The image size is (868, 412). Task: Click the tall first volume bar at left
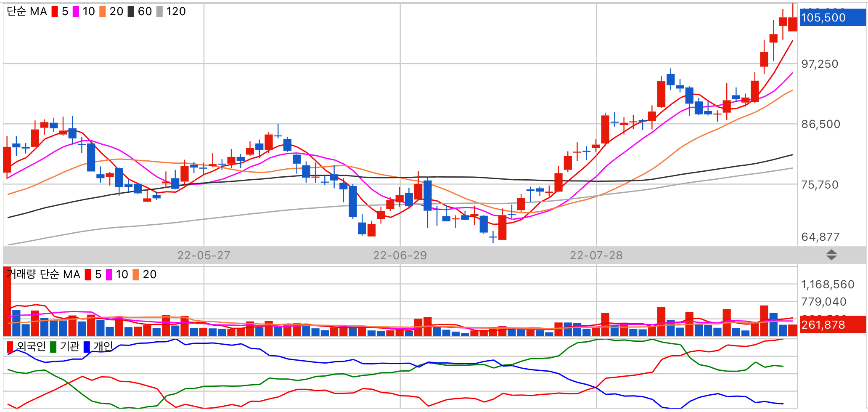tap(7, 301)
